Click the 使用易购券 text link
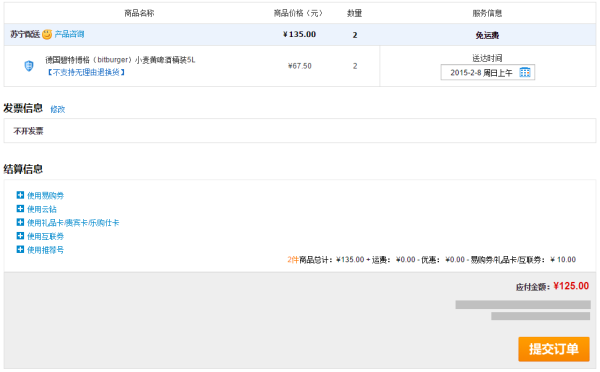The width and height of the screenshot is (600, 372). (45, 196)
